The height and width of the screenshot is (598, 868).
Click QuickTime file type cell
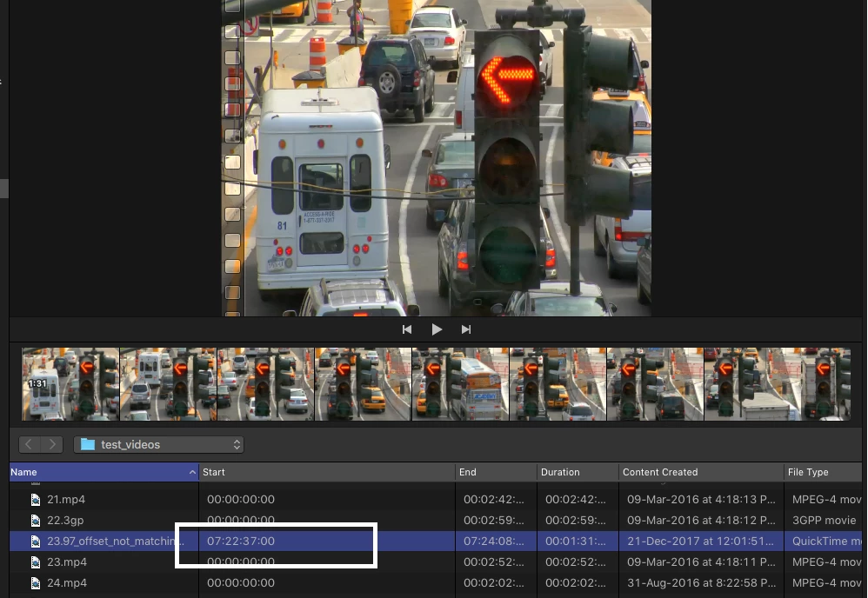point(826,541)
